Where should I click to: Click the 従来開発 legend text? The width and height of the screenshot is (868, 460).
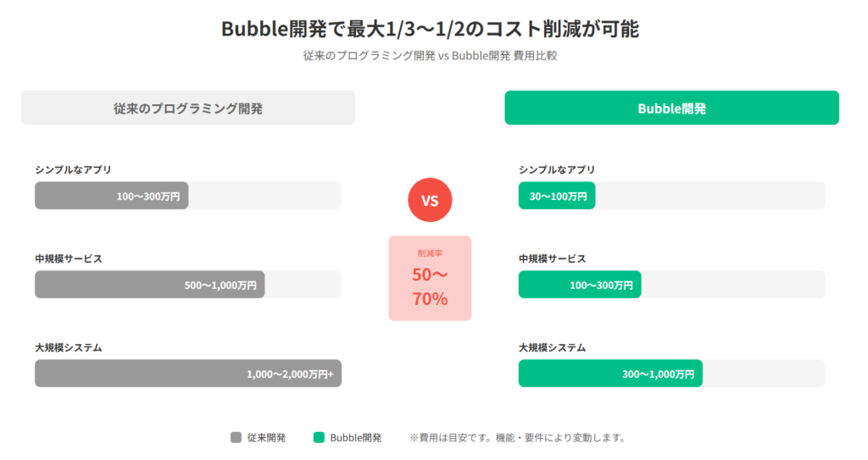(266, 438)
